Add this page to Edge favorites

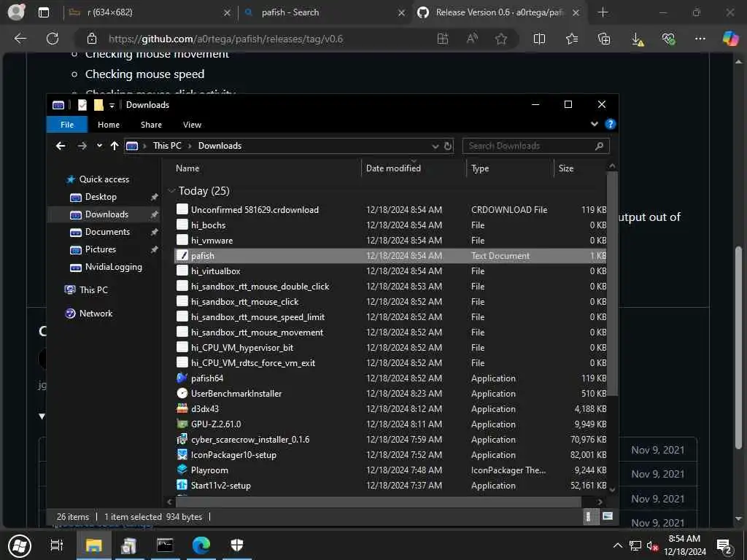500,39
